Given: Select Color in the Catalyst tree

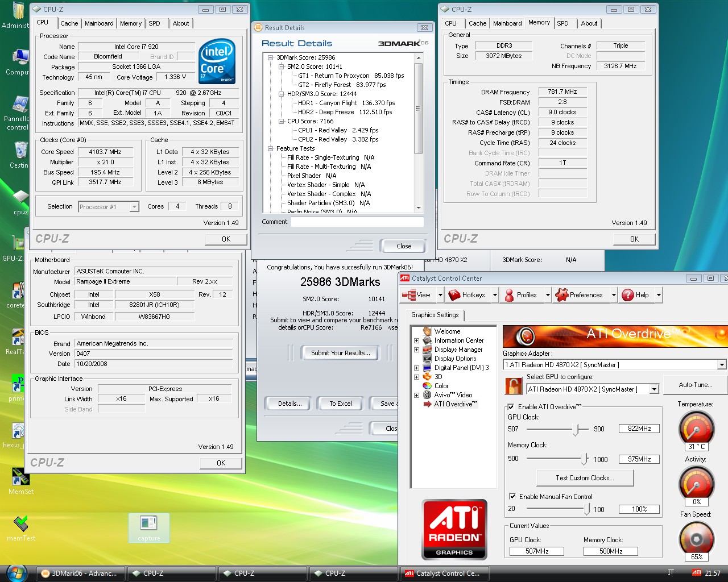Looking at the screenshot, I should click(x=441, y=386).
